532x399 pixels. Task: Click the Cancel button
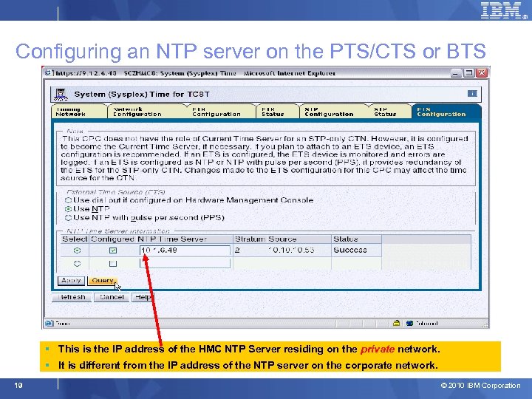click(x=112, y=297)
